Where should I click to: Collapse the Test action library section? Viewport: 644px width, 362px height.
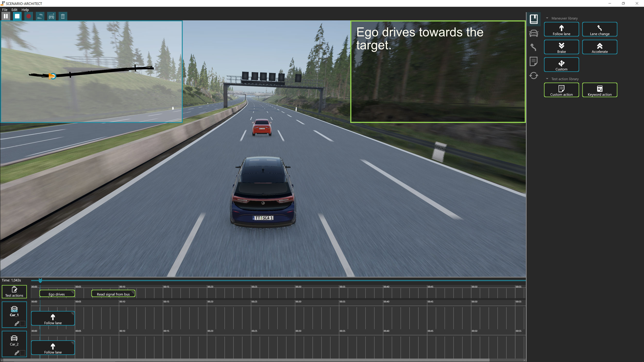[547, 79]
